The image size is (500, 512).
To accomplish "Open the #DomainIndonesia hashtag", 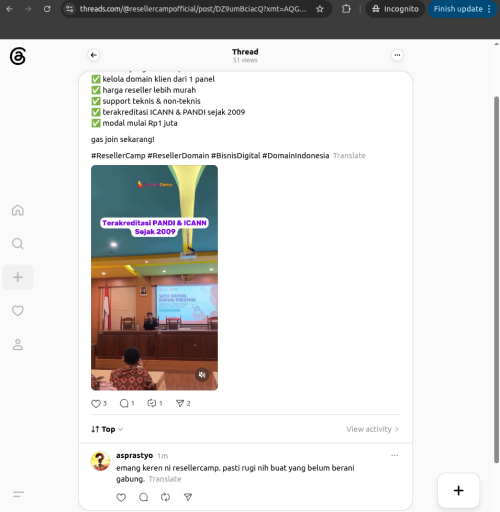I will (296, 156).
